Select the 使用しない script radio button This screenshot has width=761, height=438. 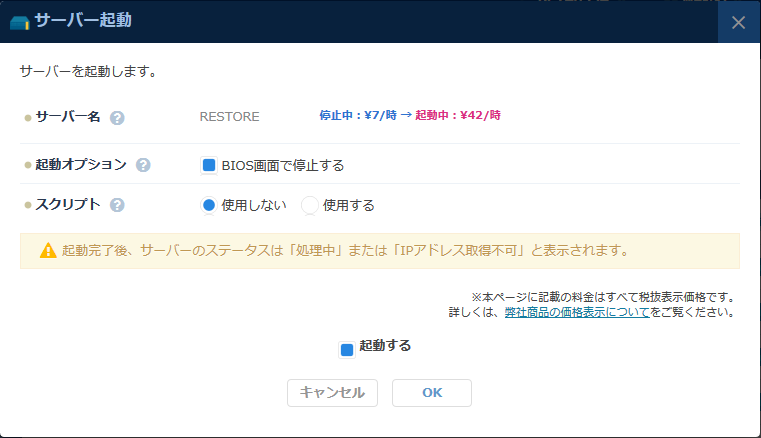(x=209, y=205)
